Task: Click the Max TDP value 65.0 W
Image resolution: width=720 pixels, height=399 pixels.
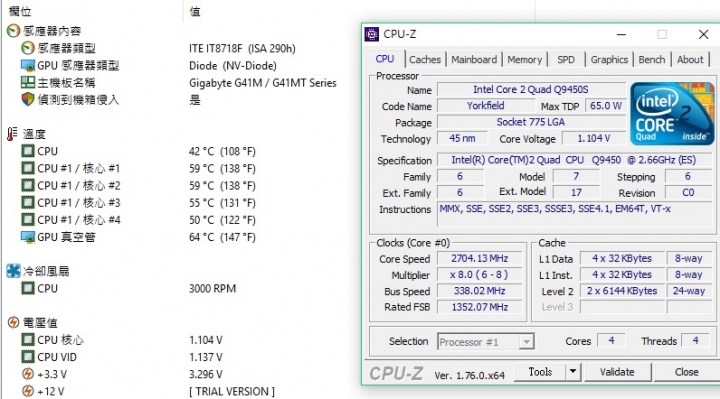Action: pos(606,106)
